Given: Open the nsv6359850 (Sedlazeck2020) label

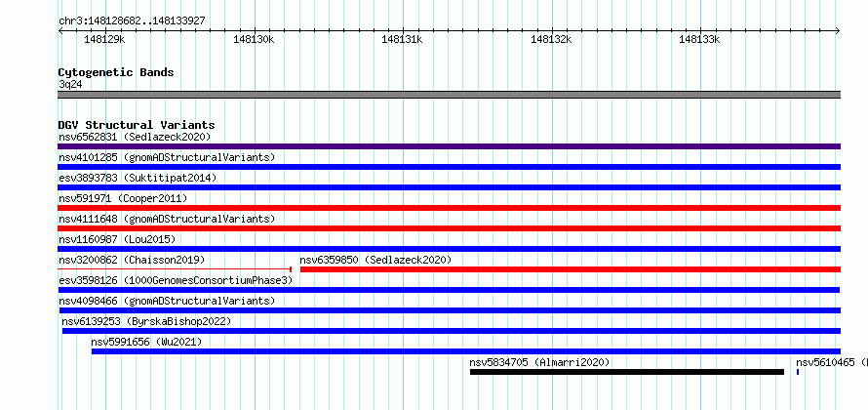Looking at the screenshot, I should [375, 260].
